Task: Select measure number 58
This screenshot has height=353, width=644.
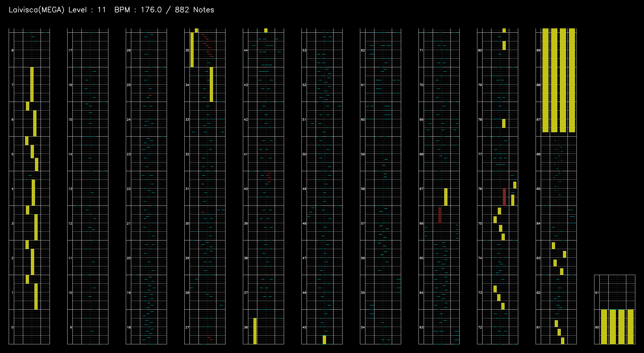Action: tap(363, 189)
